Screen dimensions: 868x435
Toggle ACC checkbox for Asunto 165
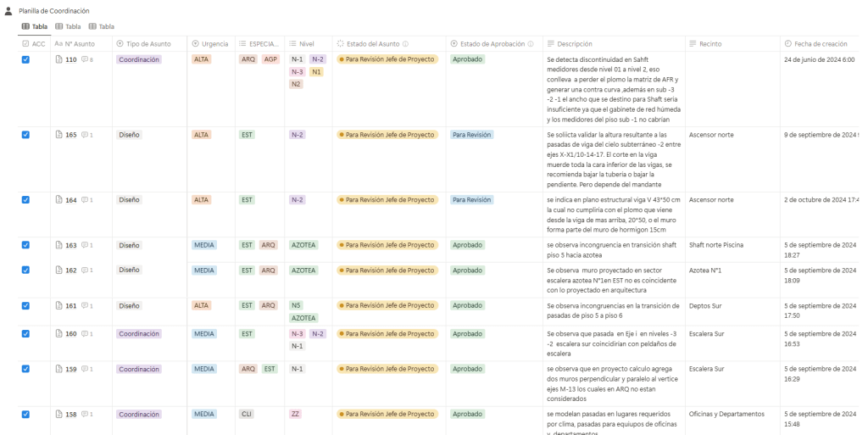point(25,135)
